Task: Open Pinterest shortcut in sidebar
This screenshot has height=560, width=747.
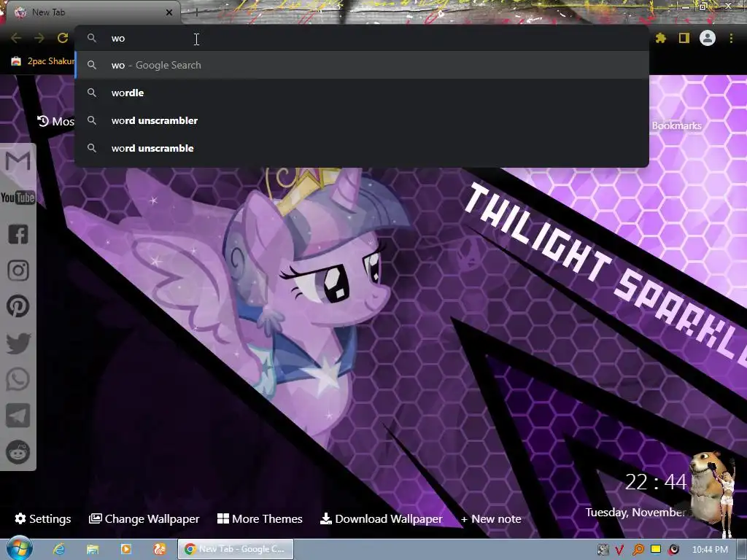Action: (18, 306)
